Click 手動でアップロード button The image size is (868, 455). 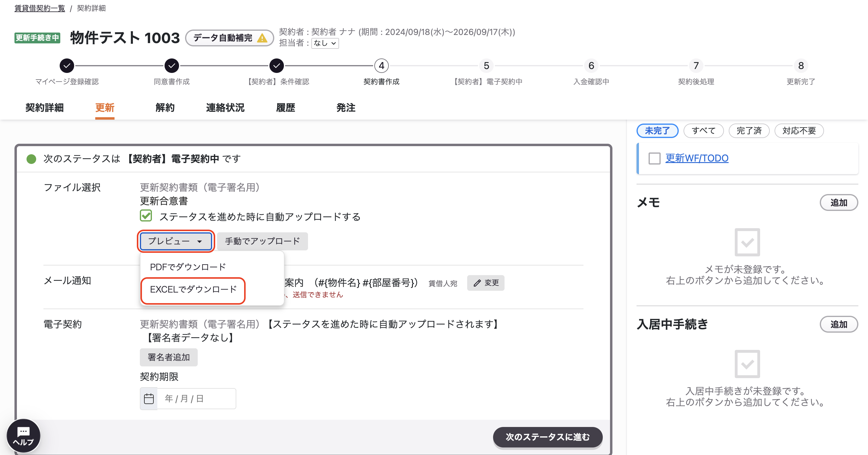263,241
